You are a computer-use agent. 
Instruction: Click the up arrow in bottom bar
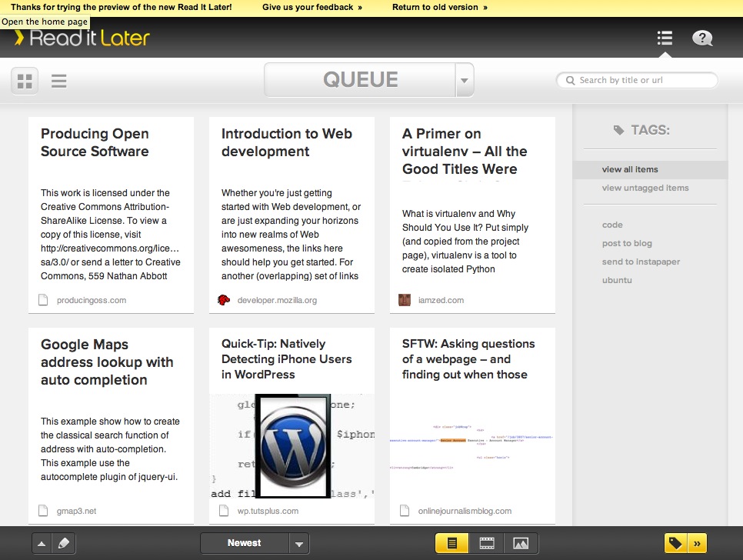pos(42,543)
